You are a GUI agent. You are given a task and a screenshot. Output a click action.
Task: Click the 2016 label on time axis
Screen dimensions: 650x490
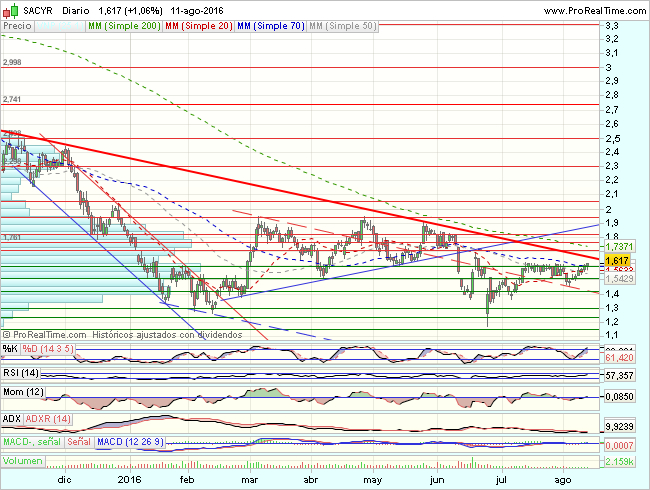pos(131,479)
